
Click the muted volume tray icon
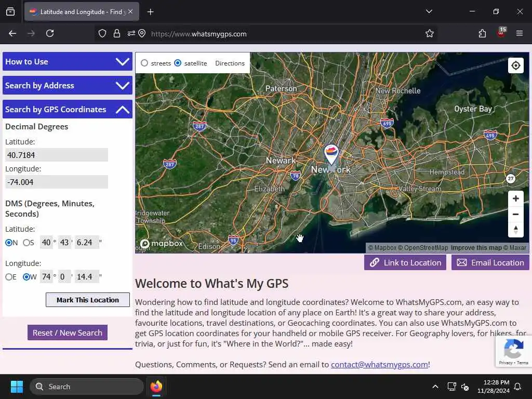coord(465,387)
